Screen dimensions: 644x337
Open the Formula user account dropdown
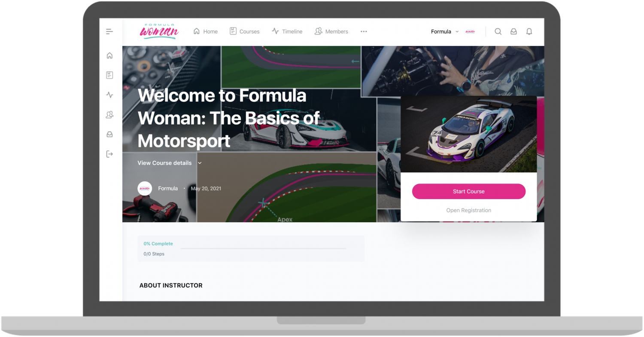point(445,31)
